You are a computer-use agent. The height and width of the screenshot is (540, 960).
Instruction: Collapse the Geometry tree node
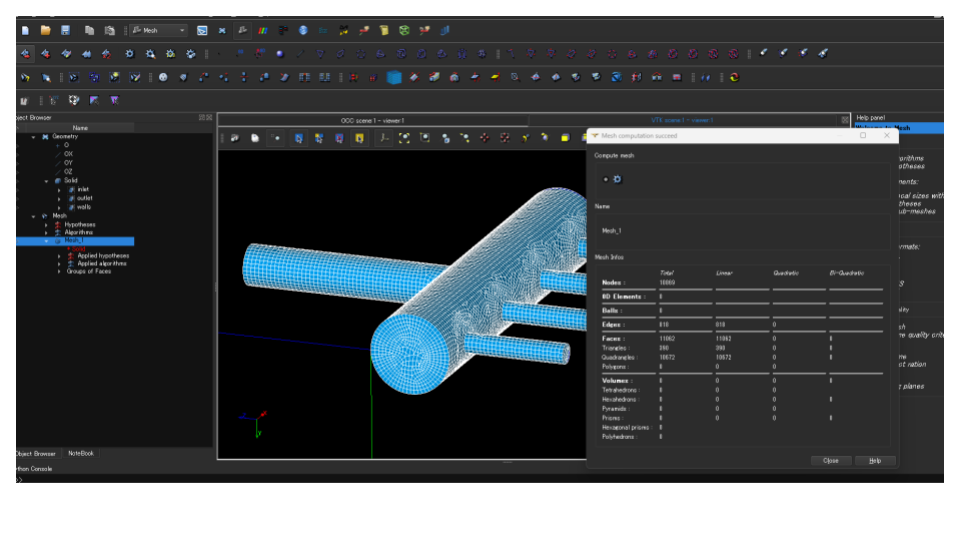pyautogui.click(x=34, y=137)
